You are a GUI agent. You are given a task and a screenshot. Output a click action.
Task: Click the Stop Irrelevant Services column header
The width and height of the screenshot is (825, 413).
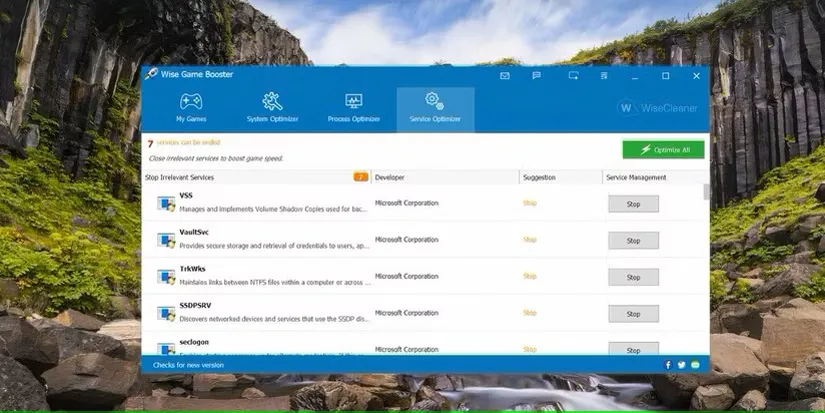(x=256, y=177)
